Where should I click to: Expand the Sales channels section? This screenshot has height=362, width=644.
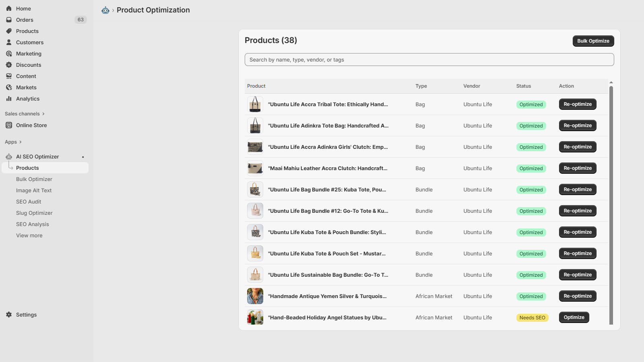pyautogui.click(x=25, y=113)
